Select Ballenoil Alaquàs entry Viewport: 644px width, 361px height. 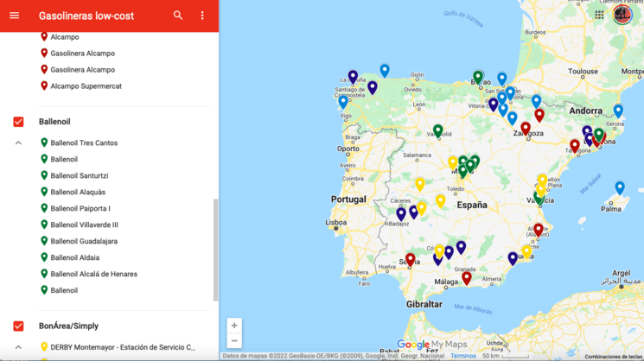[x=78, y=192]
